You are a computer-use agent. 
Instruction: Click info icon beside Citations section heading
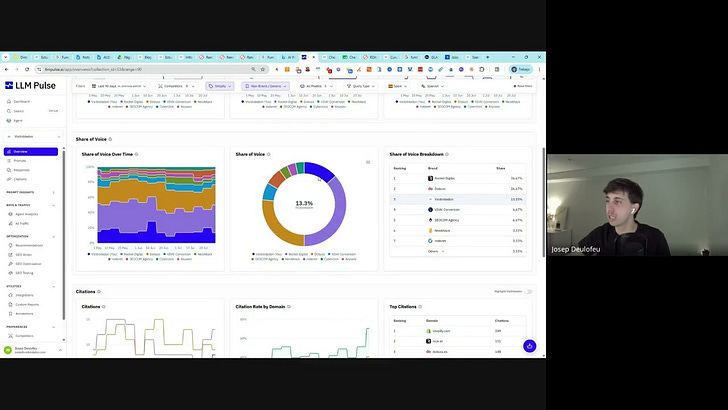tap(99, 292)
